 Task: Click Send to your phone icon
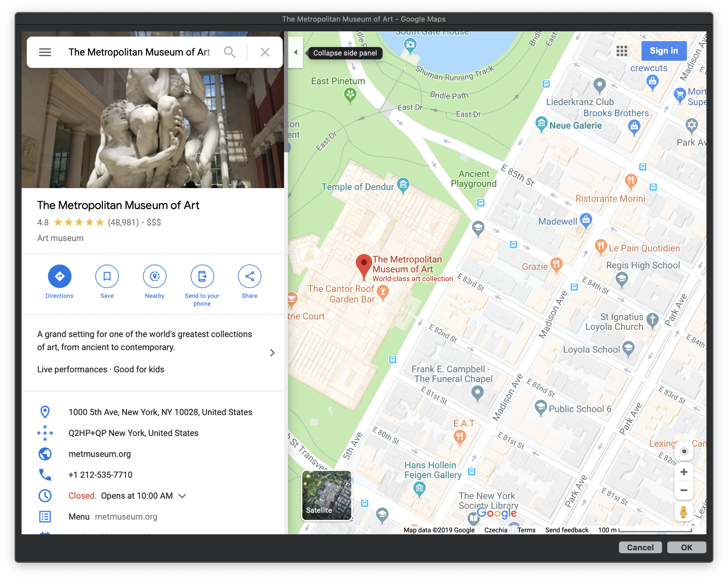click(202, 276)
